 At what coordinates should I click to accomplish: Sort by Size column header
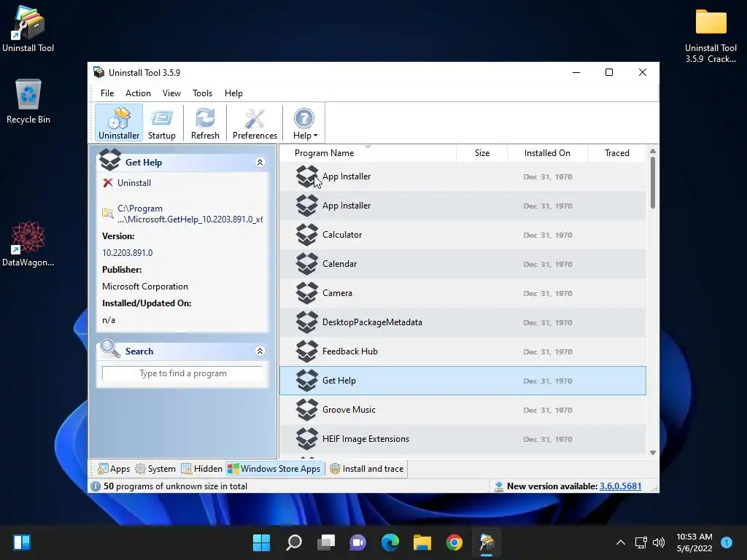[482, 153]
